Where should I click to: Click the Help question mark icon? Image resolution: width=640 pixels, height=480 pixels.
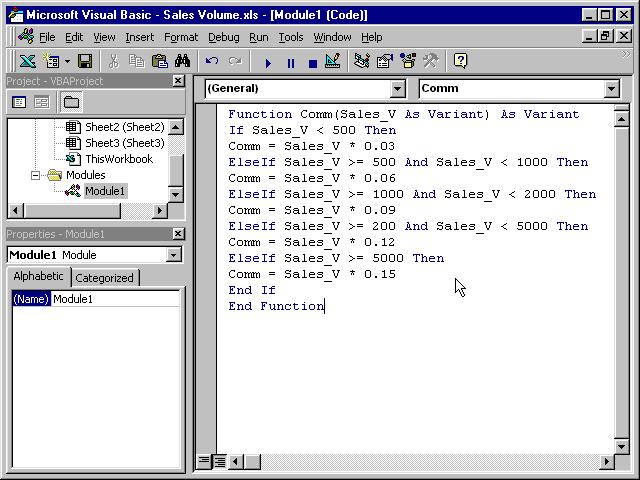[460, 62]
